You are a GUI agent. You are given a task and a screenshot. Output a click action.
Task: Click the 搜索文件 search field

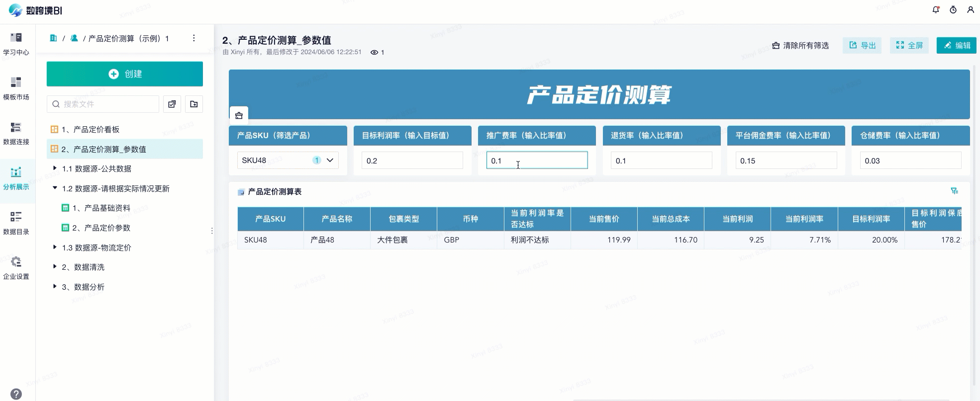(103, 104)
